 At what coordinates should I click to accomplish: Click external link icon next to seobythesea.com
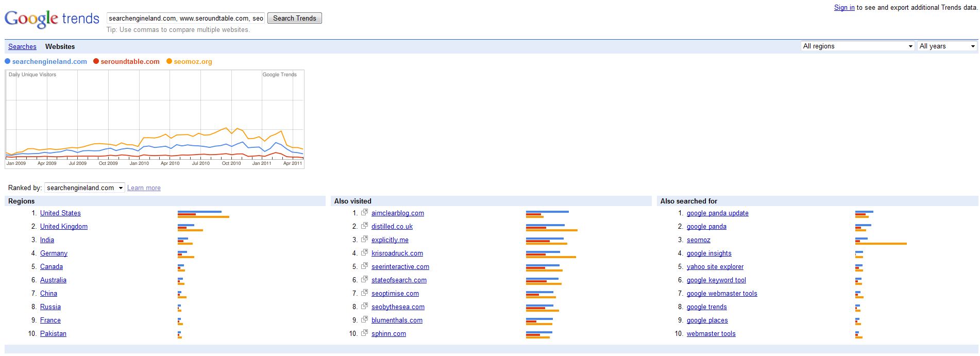pos(365,306)
